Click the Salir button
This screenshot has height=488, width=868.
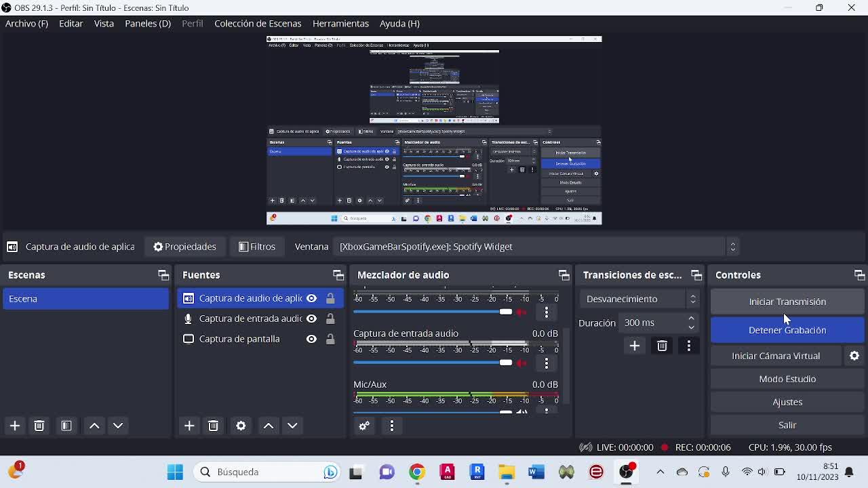click(787, 425)
